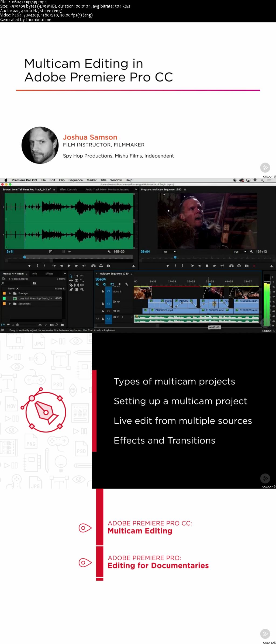
Task: Click the Source monitor playhead marker
Action: (25, 257)
